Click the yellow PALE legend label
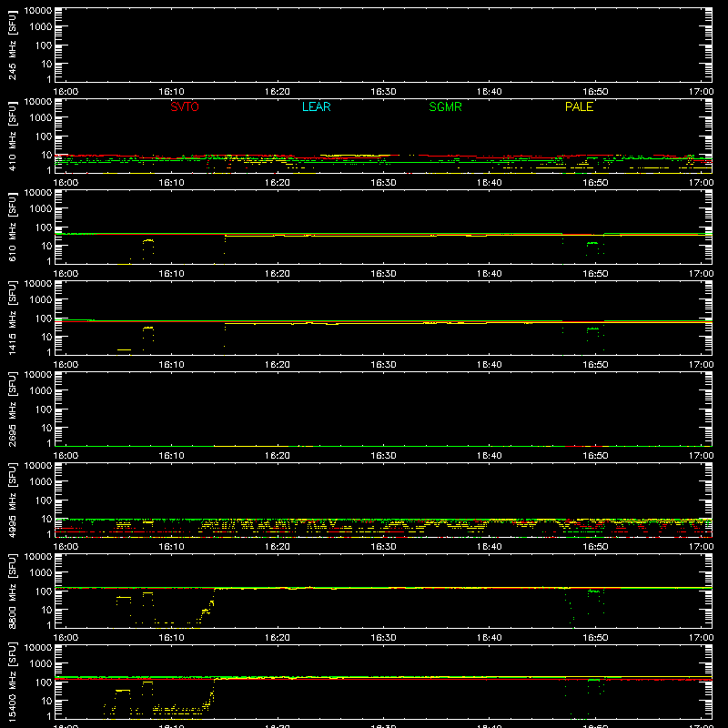728x728 pixels. click(x=579, y=106)
